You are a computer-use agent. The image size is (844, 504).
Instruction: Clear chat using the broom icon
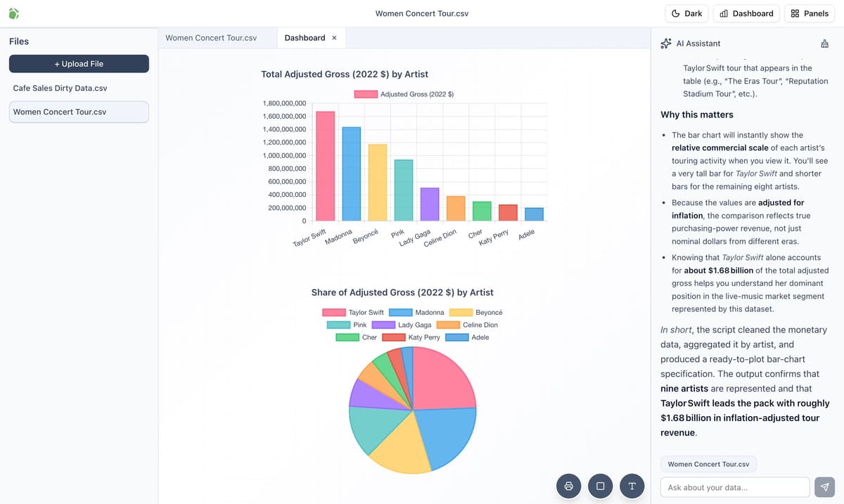(x=824, y=44)
